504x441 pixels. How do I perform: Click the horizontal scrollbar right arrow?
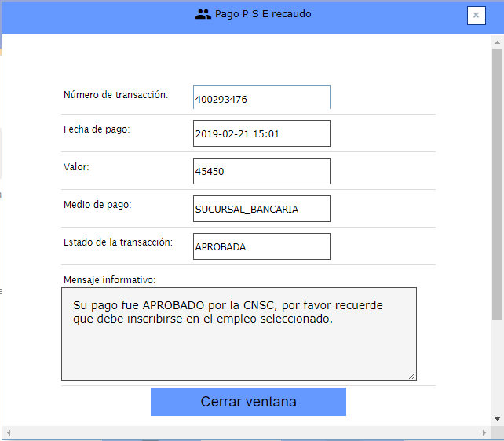click(483, 432)
